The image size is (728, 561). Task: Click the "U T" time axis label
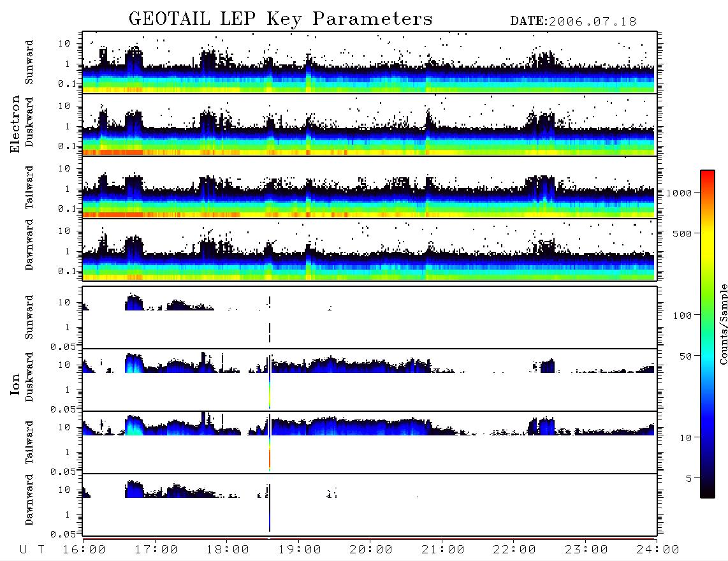(x=33, y=550)
